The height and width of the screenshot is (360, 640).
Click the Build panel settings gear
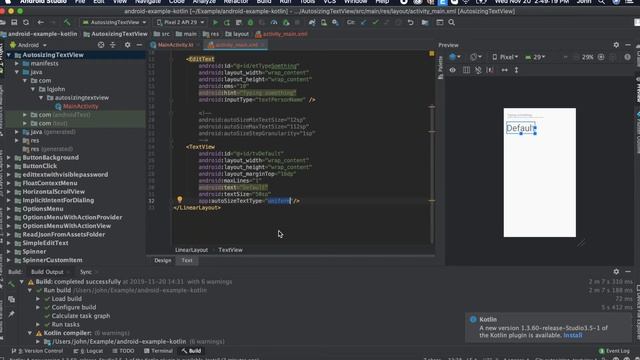pos(616,271)
